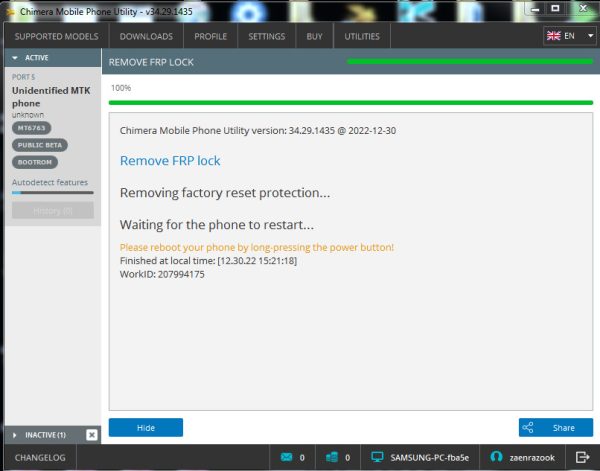
Task: Click the Chimera app icon in title bar
Action: coord(10,12)
